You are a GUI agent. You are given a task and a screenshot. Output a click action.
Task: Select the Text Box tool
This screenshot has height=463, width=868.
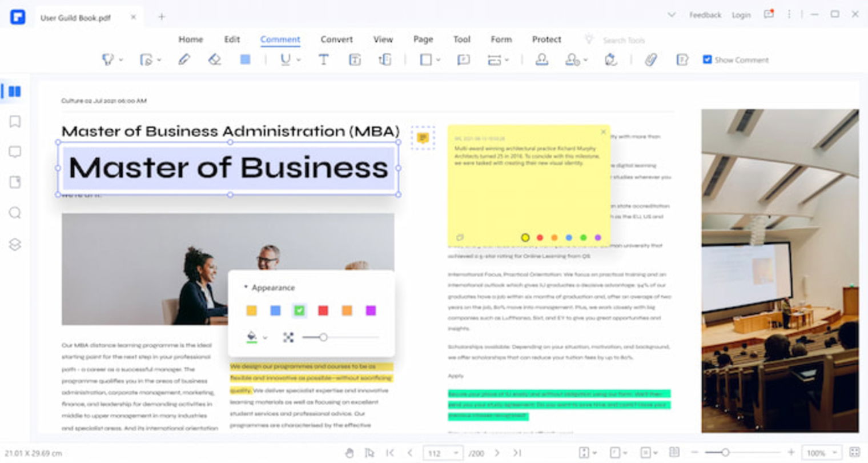[x=354, y=59]
